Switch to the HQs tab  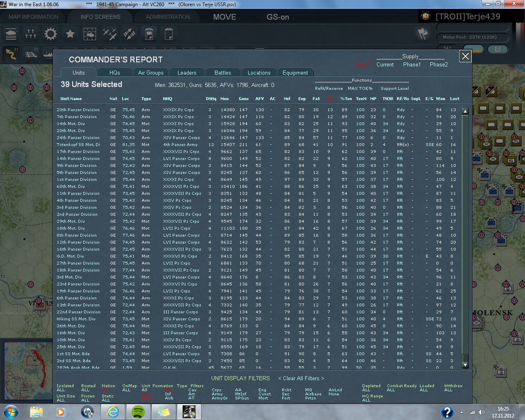(115, 73)
